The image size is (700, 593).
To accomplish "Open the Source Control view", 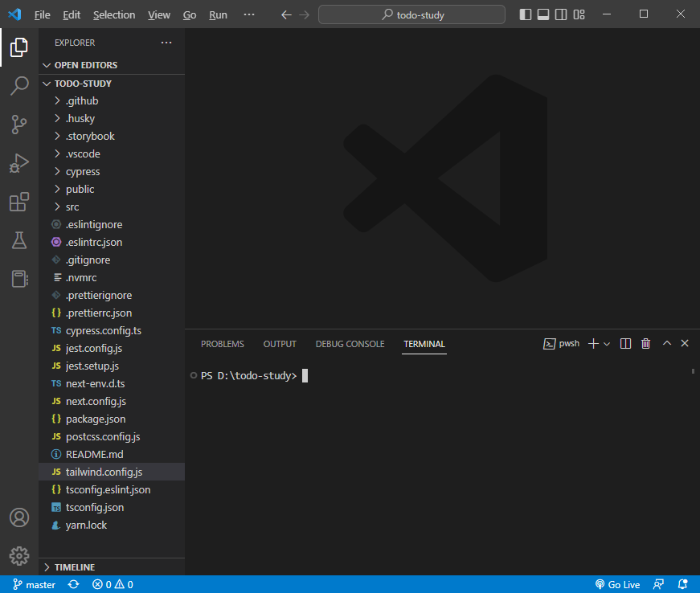I will click(18, 125).
